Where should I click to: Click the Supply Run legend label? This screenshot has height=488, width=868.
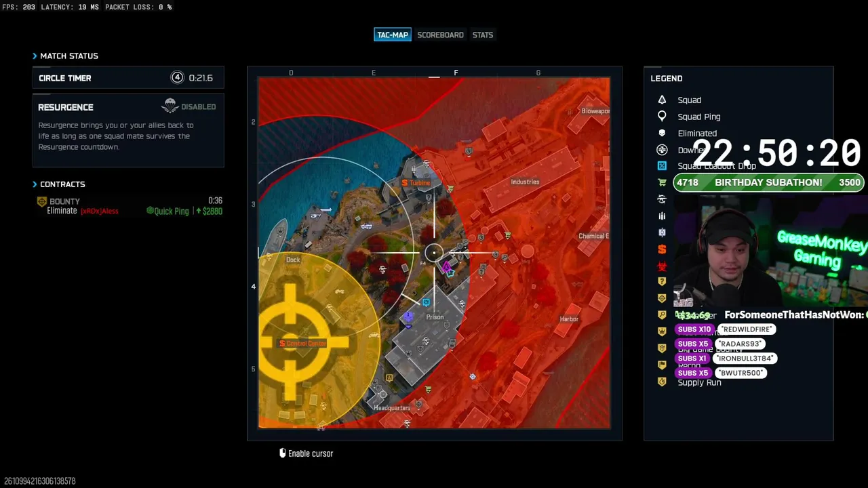tap(699, 382)
